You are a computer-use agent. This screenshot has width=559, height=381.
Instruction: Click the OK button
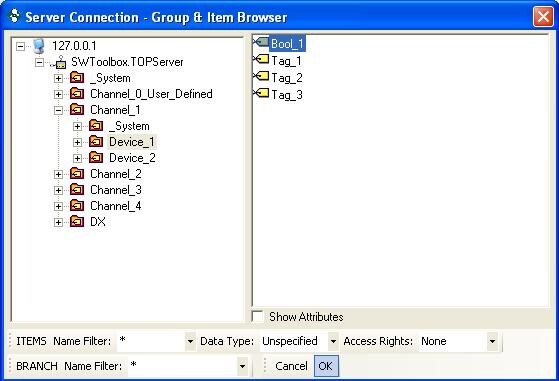point(326,366)
